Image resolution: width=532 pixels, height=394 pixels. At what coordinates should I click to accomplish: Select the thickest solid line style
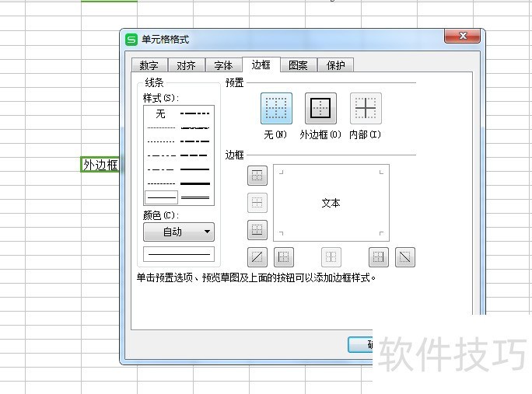click(x=195, y=183)
